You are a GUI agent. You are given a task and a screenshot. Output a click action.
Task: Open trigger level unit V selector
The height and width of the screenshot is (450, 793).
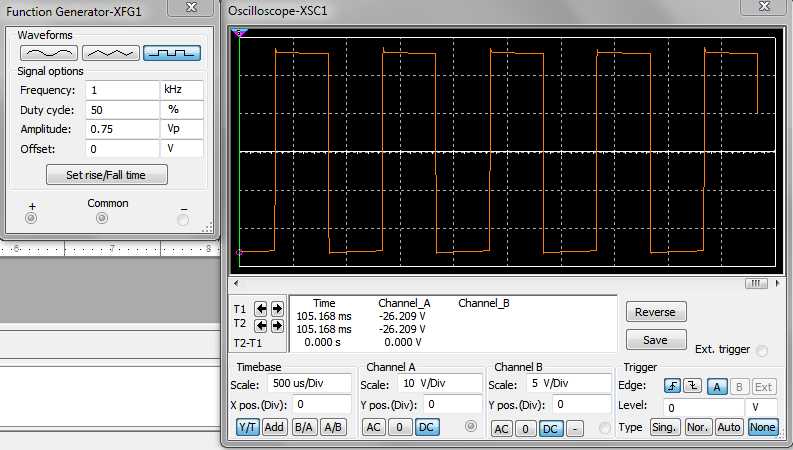(761, 407)
